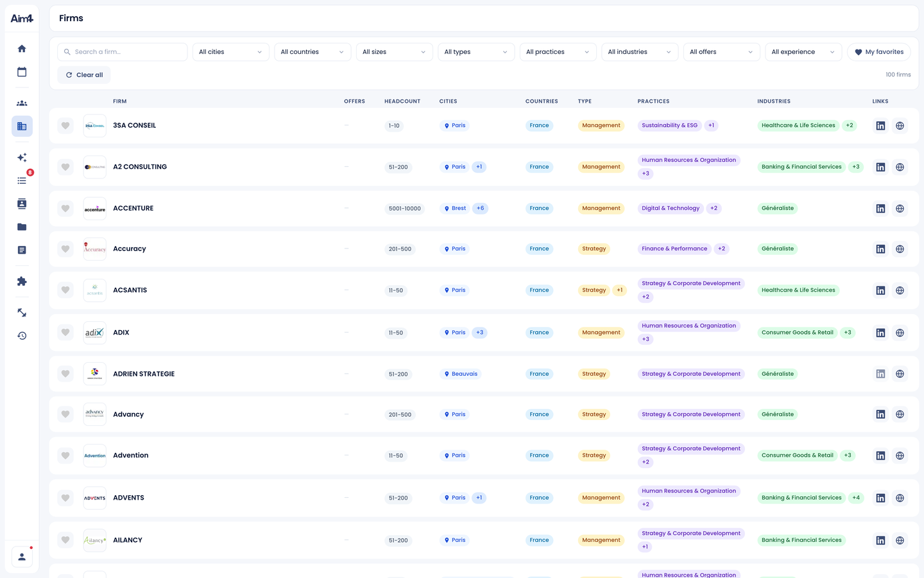Screen dimensions: 924x578
Task: Click the ADIX logo thumbnail
Action: [95, 333]
